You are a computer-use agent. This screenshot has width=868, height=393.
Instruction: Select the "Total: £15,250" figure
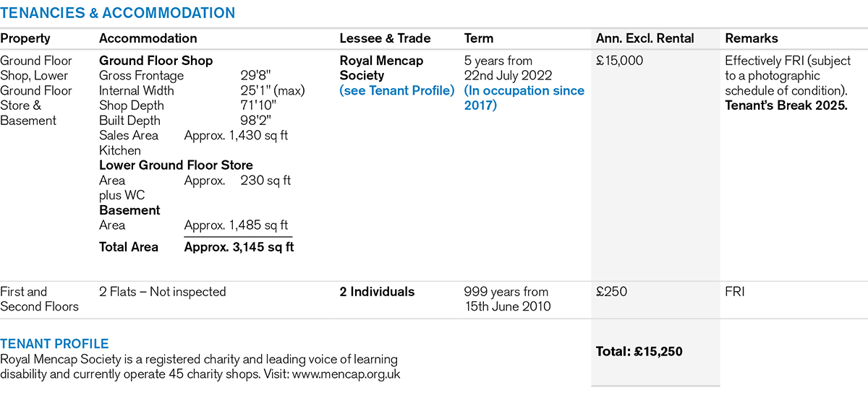639,352
